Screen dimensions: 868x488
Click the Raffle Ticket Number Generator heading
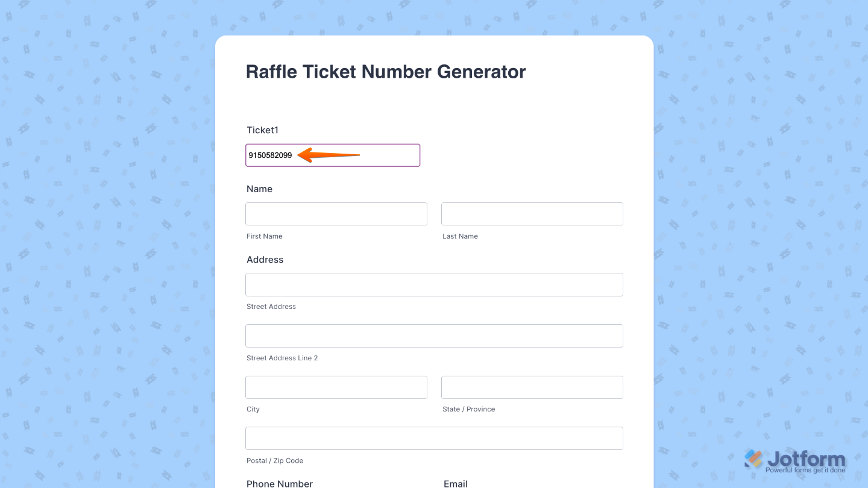[386, 71]
